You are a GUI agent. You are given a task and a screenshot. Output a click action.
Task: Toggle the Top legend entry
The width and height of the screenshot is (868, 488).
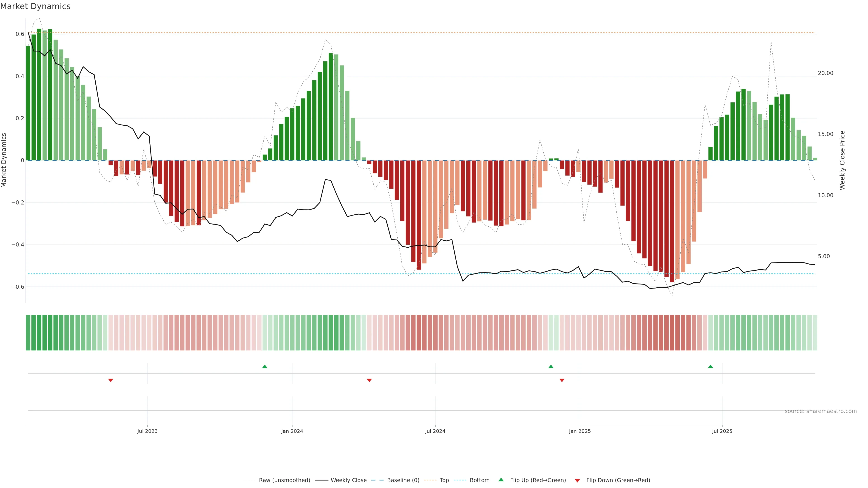point(444,480)
